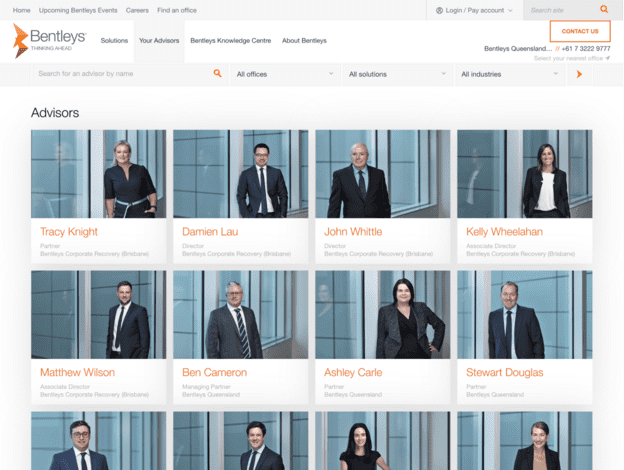Open the All offices dropdown
624x470 pixels.
pyautogui.click(x=285, y=74)
